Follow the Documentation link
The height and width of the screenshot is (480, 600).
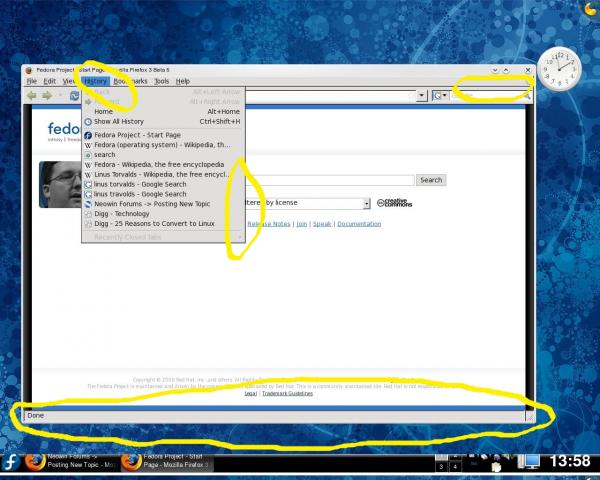tap(359, 224)
